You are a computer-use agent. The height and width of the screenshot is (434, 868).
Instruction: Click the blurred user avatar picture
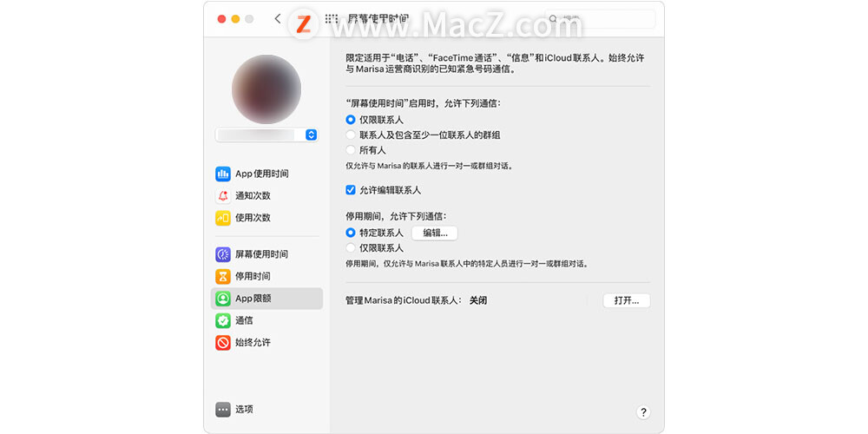pos(266,89)
